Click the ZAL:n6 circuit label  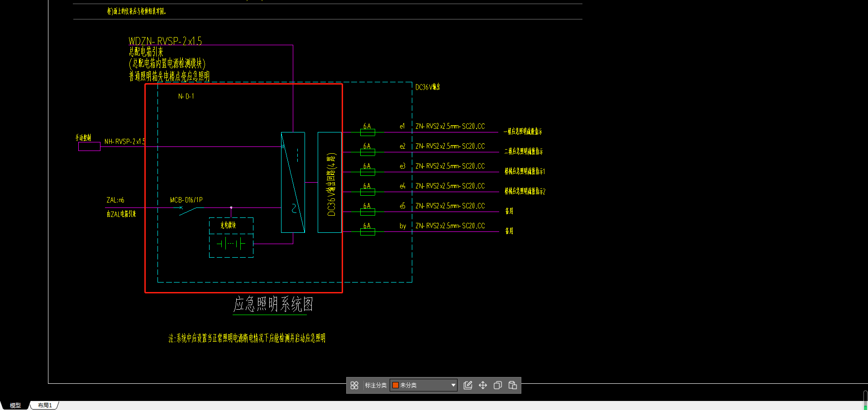pos(115,200)
